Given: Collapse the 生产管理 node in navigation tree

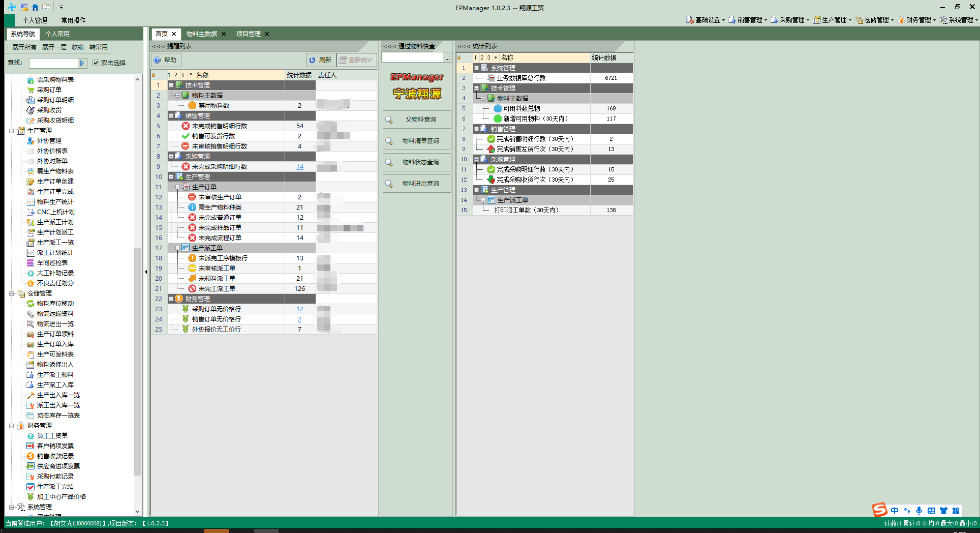Looking at the screenshot, I should (x=11, y=131).
